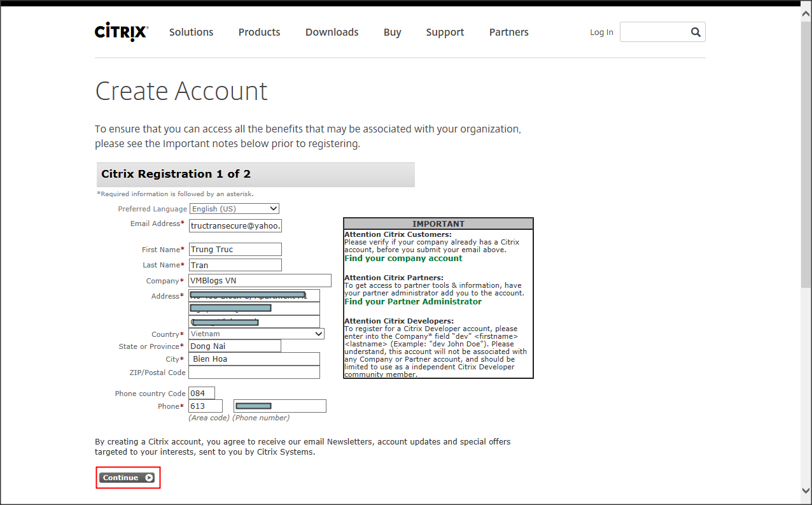Click the Email Address field

tap(235, 226)
